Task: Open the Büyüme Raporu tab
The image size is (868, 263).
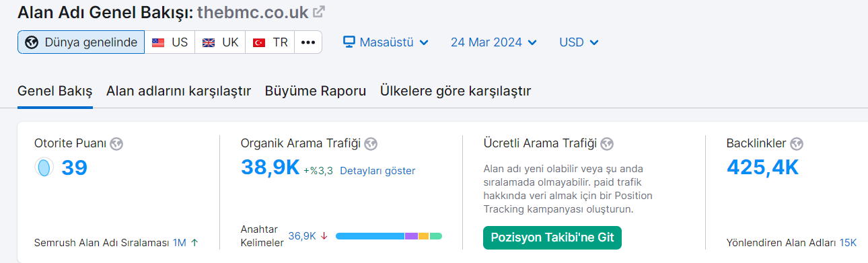Action: [x=316, y=91]
